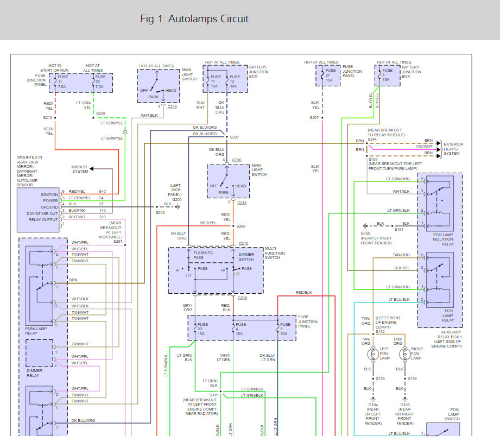Click the "DIMMER SWITCH" label
500x448 pixels.
(x=246, y=257)
